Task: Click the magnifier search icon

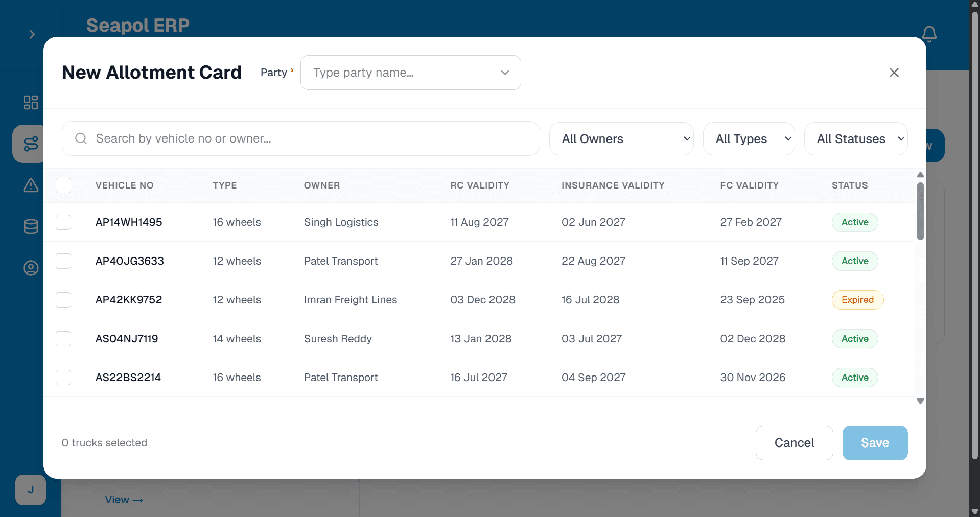Action: pos(81,138)
